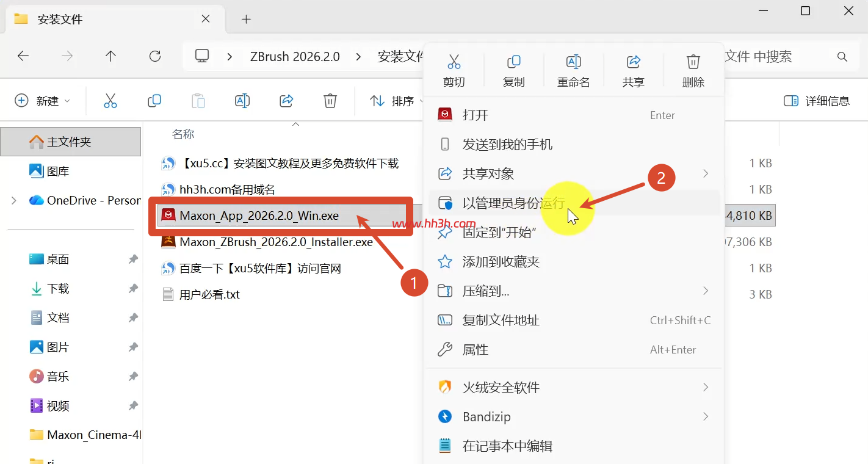Choose 以管理员身份运行 in context menu
This screenshot has width=868, height=464.
(574, 203)
